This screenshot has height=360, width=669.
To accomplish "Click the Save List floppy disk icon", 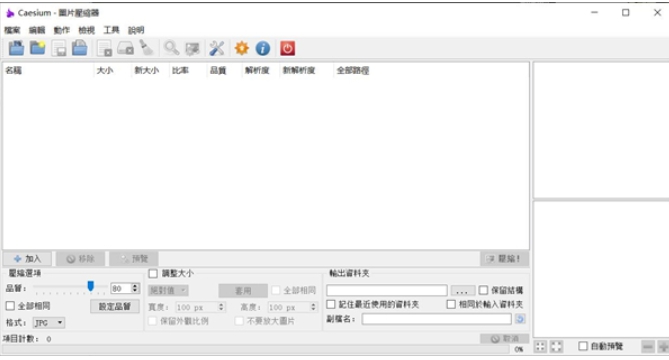I will tap(59, 48).
